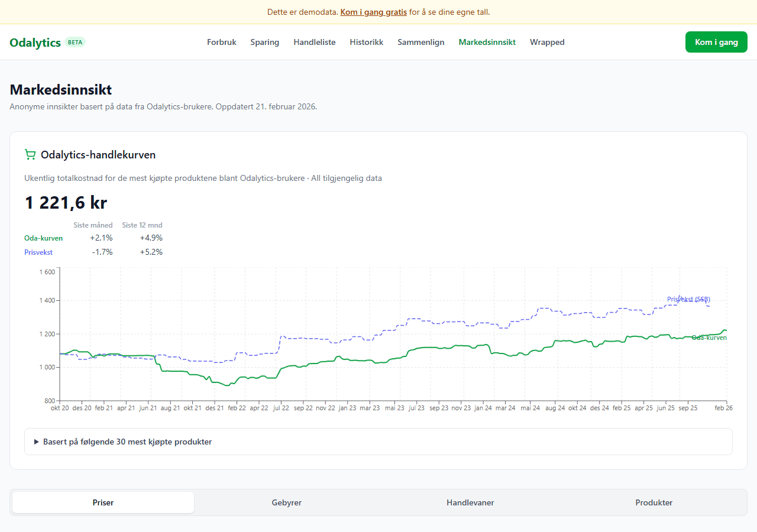This screenshot has height=532, width=757.
Task: Open the Sammenlign page
Action: (420, 43)
